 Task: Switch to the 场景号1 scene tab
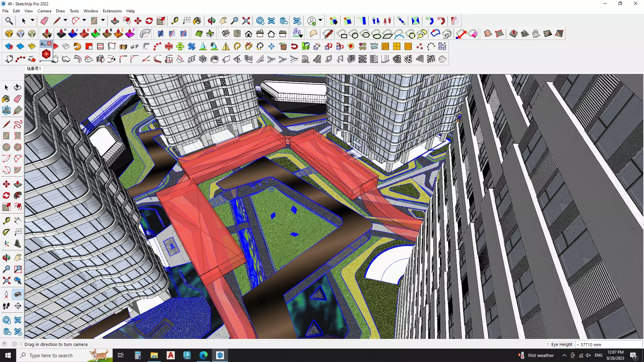click(x=34, y=68)
